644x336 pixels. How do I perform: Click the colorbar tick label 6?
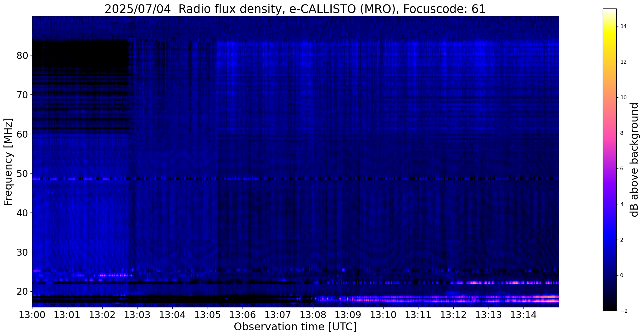[622, 169]
